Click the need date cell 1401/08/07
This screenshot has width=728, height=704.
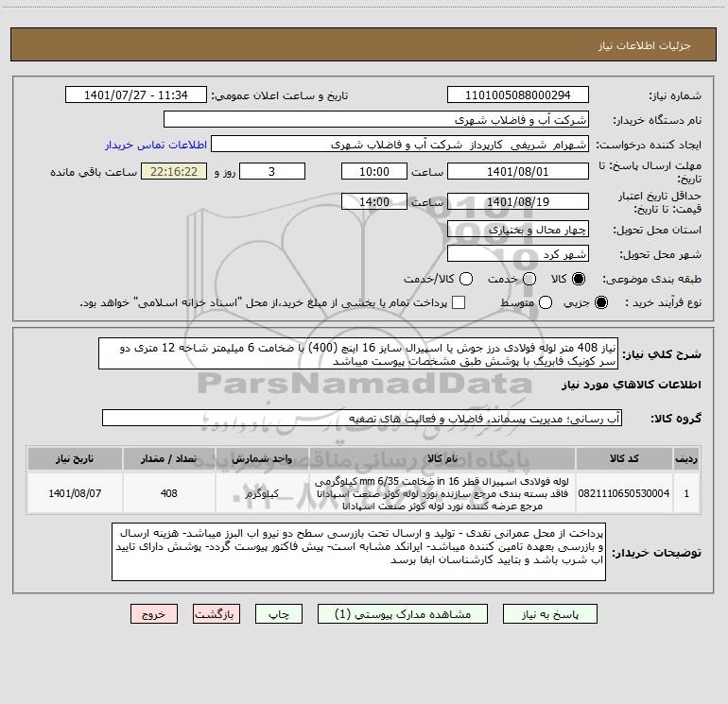pos(75,493)
